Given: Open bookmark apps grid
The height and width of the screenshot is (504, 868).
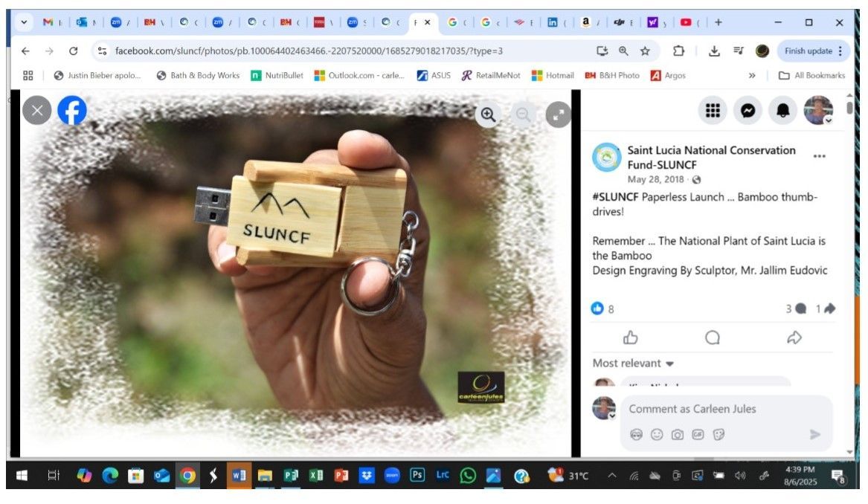Looking at the screenshot, I should coord(28,75).
